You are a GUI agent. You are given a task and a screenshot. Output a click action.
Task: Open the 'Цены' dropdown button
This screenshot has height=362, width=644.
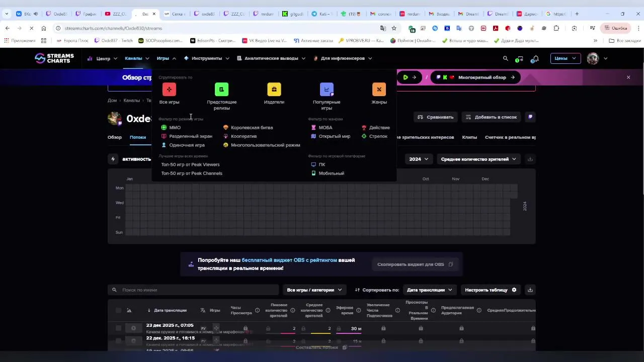coord(566,58)
